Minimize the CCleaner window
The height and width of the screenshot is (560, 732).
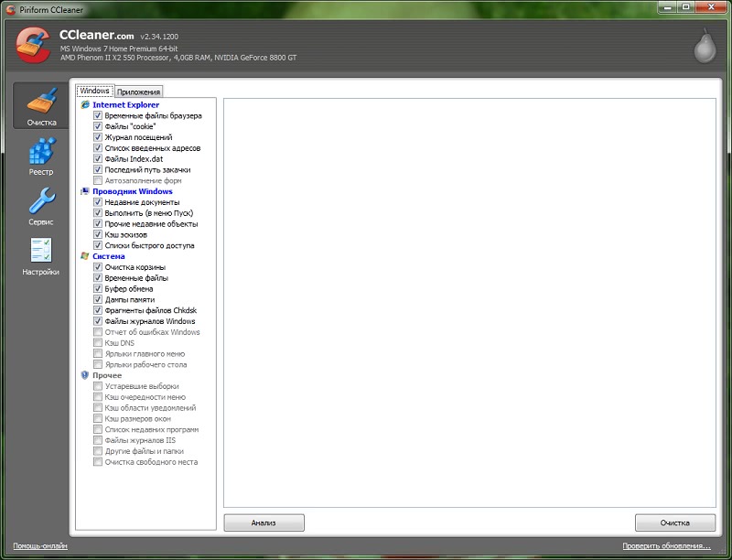[x=669, y=7]
